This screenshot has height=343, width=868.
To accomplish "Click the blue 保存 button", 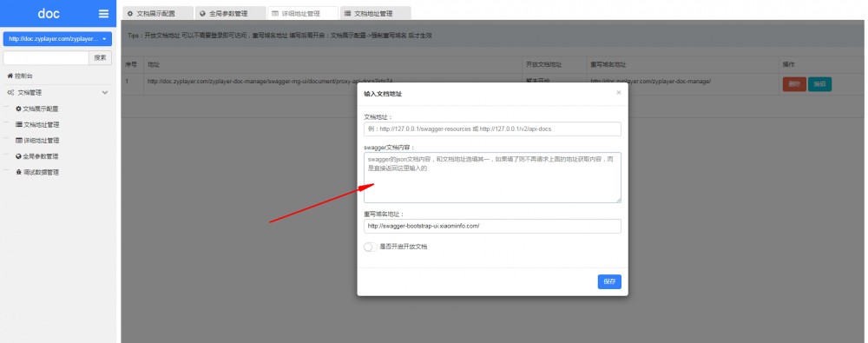I will point(609,281).
